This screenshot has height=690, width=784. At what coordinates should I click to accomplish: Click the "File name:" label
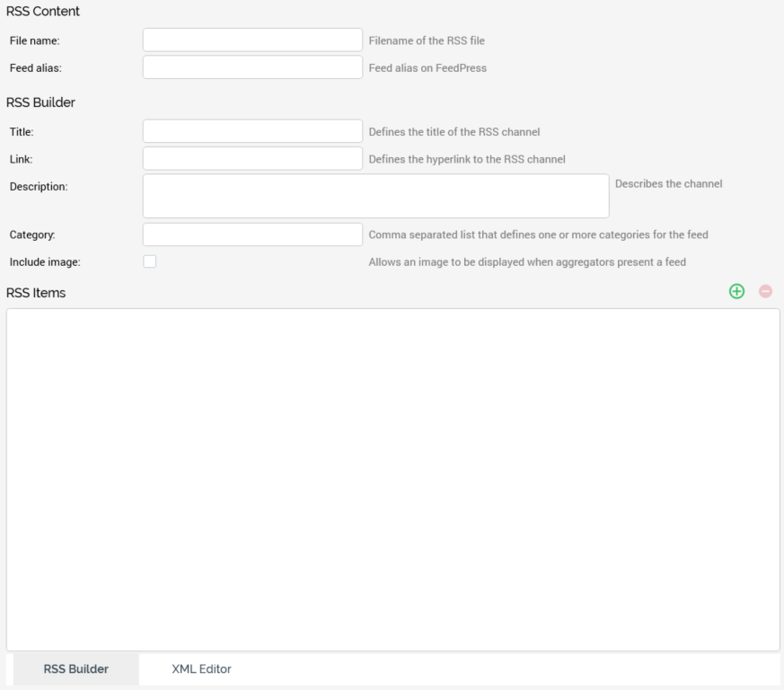(x=34, y=40)
